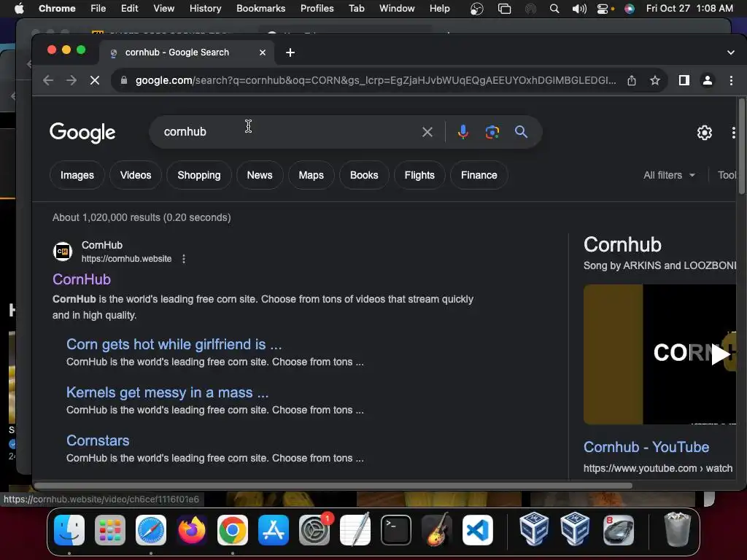Open more options beside cornhub.website URL
The width and height of the screenshot is (747, 560).
point(184,259)
